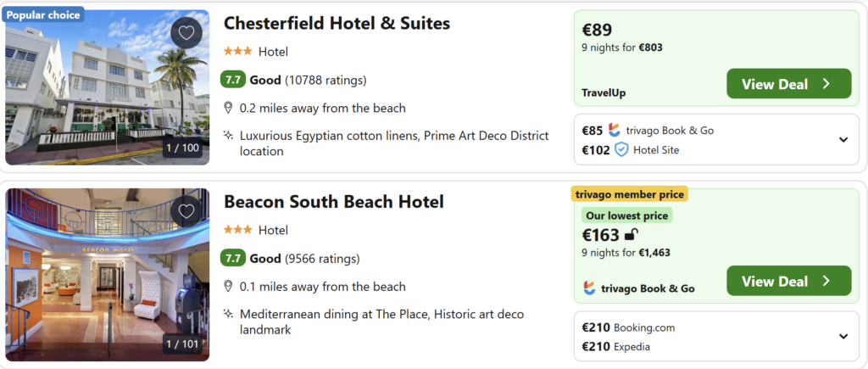Expand more prices for Beacon South Beach
This screenshot has height=369, width=868.
tap(843, 336)
